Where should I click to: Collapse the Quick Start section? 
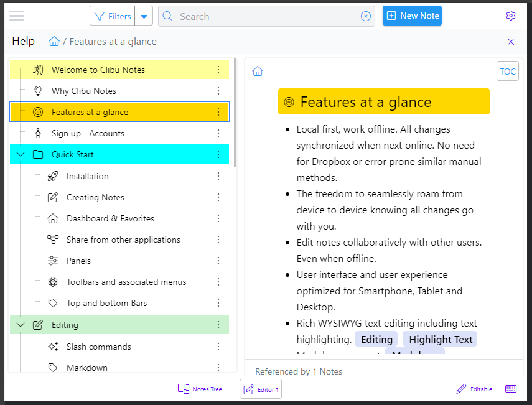(x=21, y=154)
